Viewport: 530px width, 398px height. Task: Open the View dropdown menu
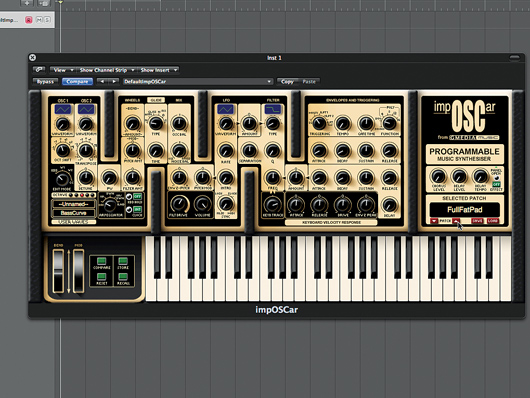[x=62, y=70]
